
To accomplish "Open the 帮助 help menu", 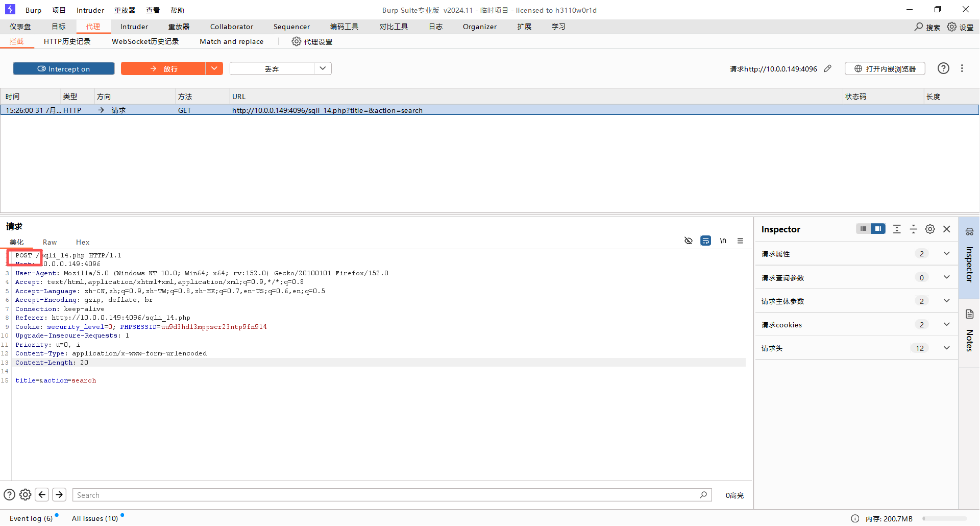I will (x=177, y=10).
